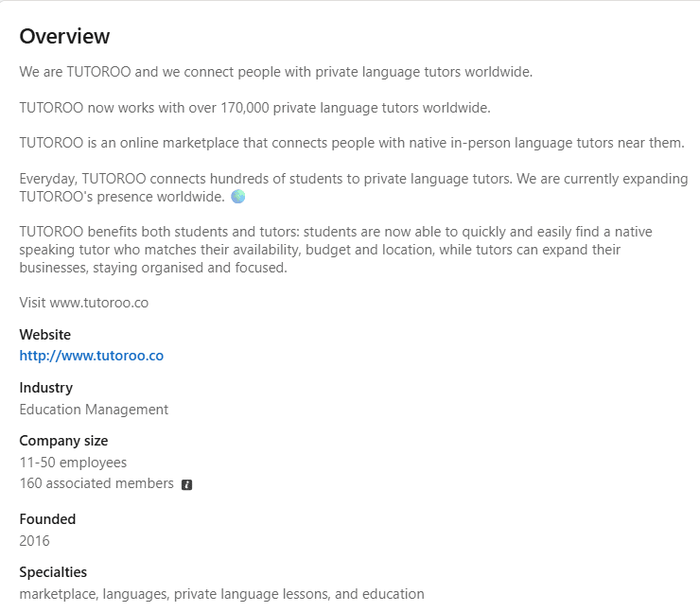Click the info icon beside associated members

[186, 484]
